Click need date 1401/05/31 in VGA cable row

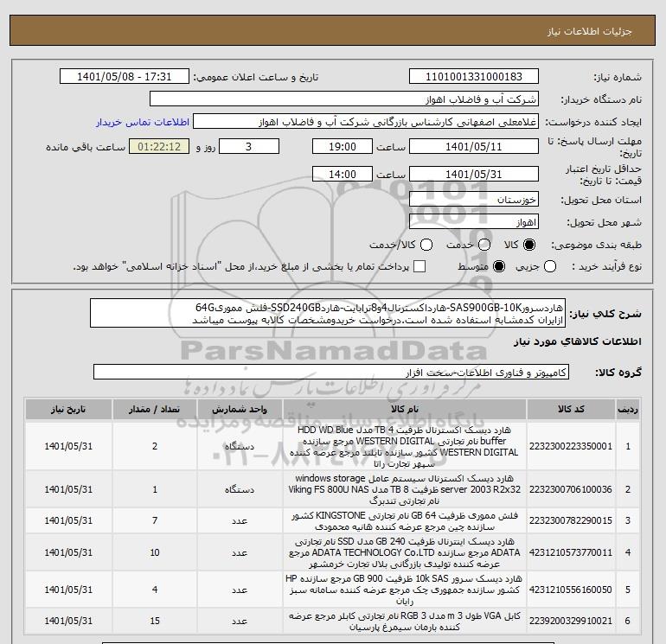(x=68, y=621)
